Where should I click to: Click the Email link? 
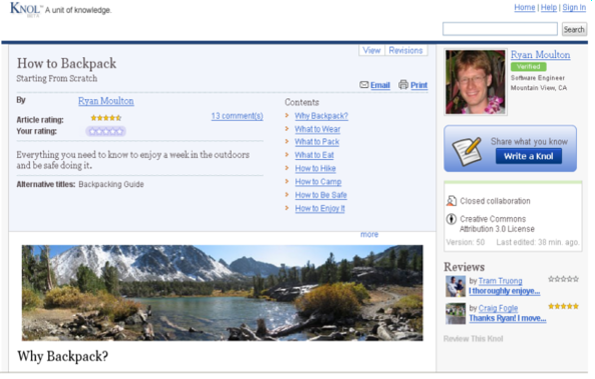[380, 85]
